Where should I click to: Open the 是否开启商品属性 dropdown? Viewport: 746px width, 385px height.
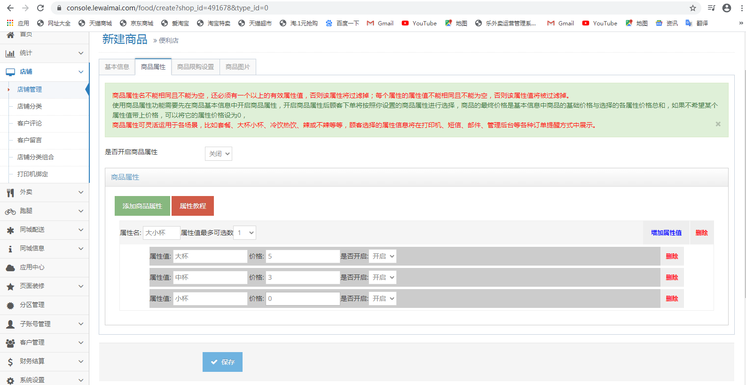click(x=218, y=154)
